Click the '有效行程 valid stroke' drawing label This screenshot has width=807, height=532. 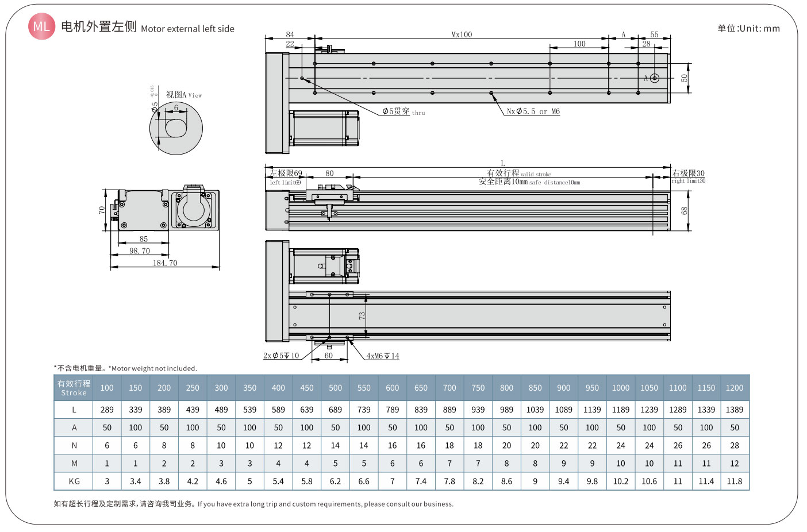(x=518, y=173)
